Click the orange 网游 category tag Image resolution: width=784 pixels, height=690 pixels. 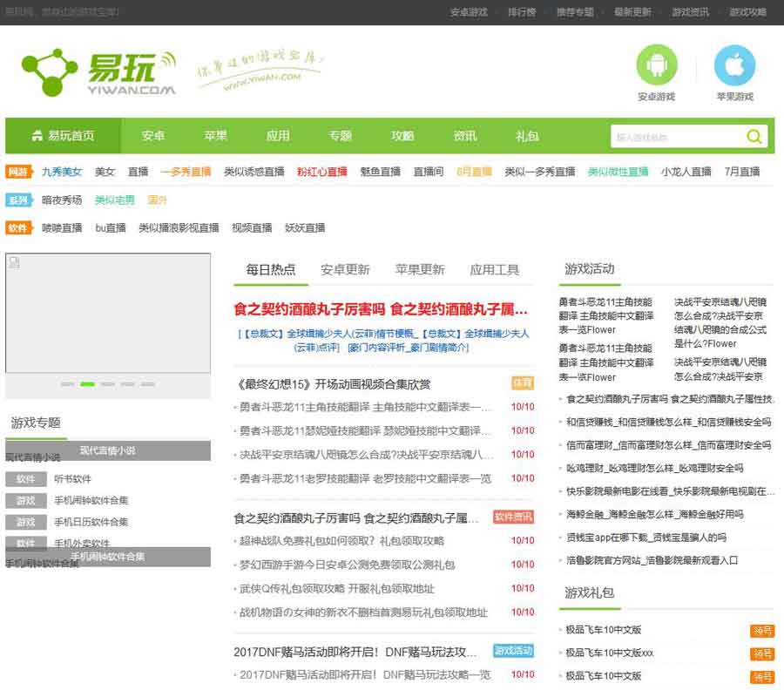point(17,172)
